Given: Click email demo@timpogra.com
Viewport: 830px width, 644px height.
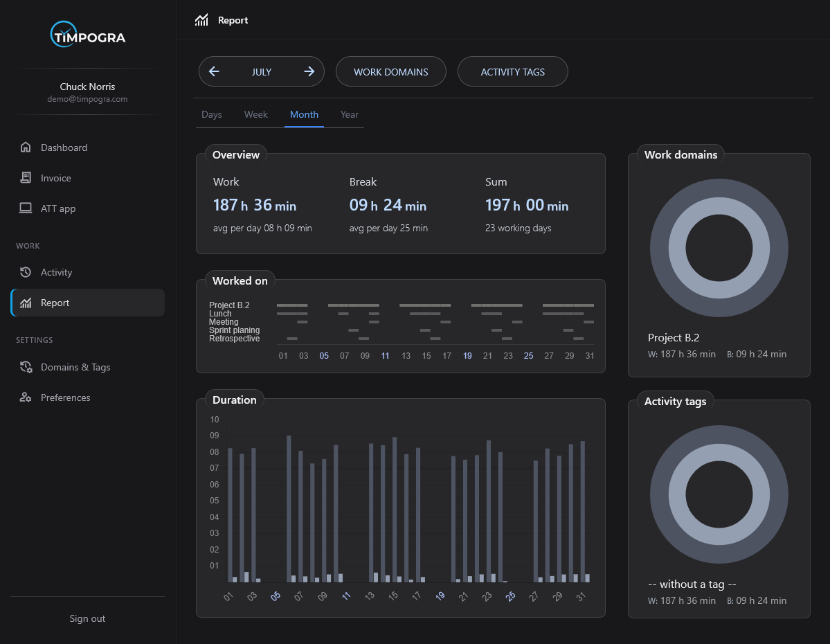Looking at the screenshot, I should tap(87, 99).
